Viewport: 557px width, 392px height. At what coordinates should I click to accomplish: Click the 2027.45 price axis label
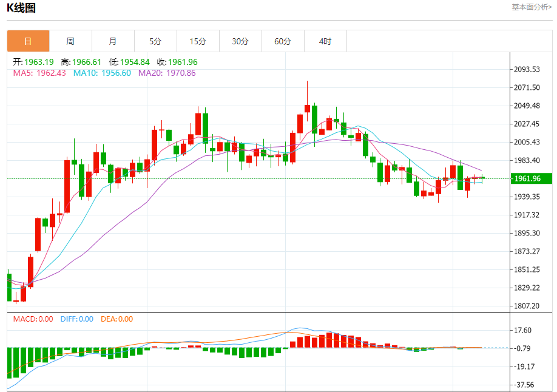(527, 124)
